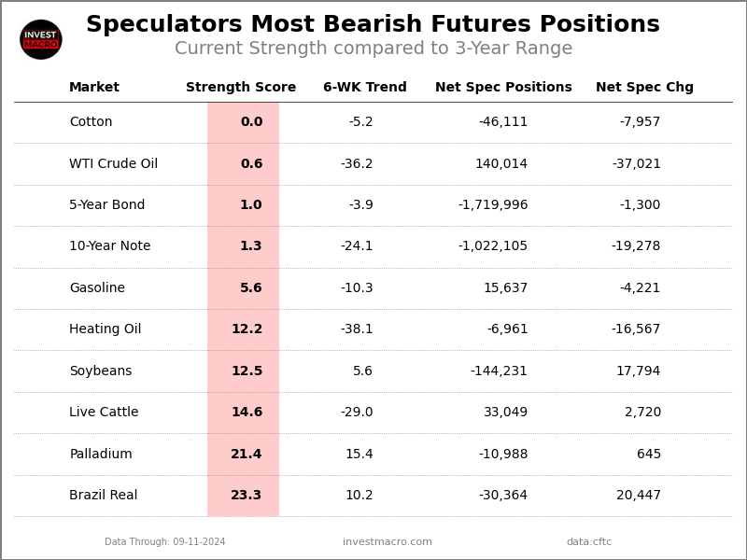Click Brazil Real's 23.3 strength score
Viewport: 747px width, 560px height.
247,496
